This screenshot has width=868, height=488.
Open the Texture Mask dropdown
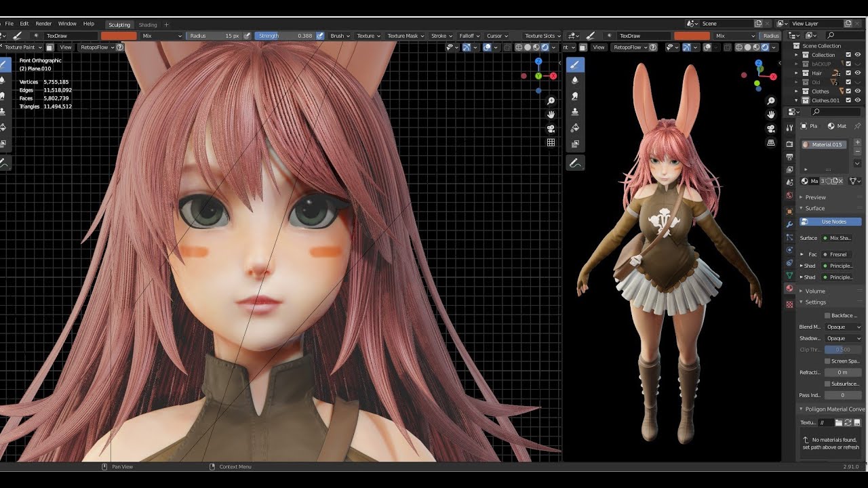[x=406, y=36]
